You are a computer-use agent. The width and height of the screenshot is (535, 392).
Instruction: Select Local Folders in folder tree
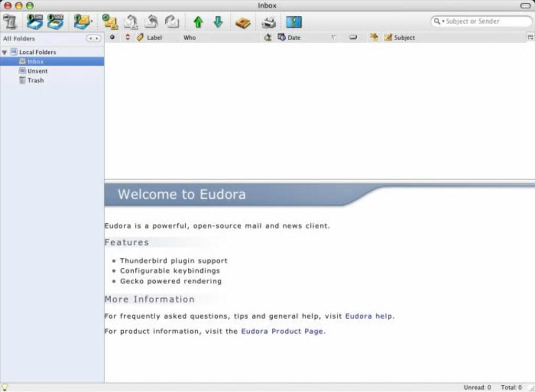(38, 52)
